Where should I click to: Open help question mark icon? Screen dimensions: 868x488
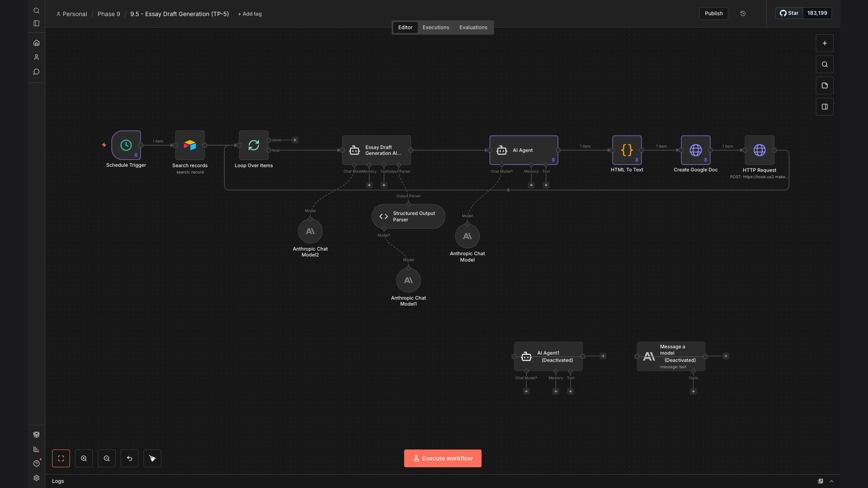point(36,463)
